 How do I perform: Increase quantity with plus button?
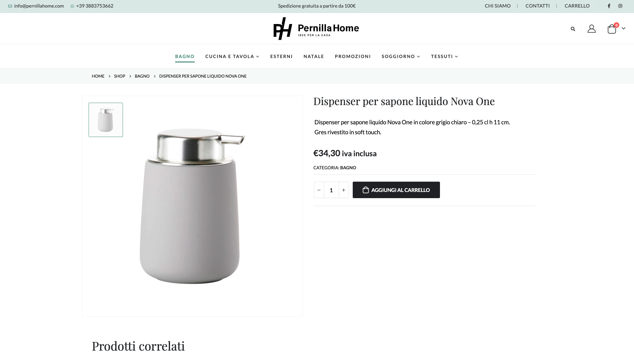coord(343,190)
